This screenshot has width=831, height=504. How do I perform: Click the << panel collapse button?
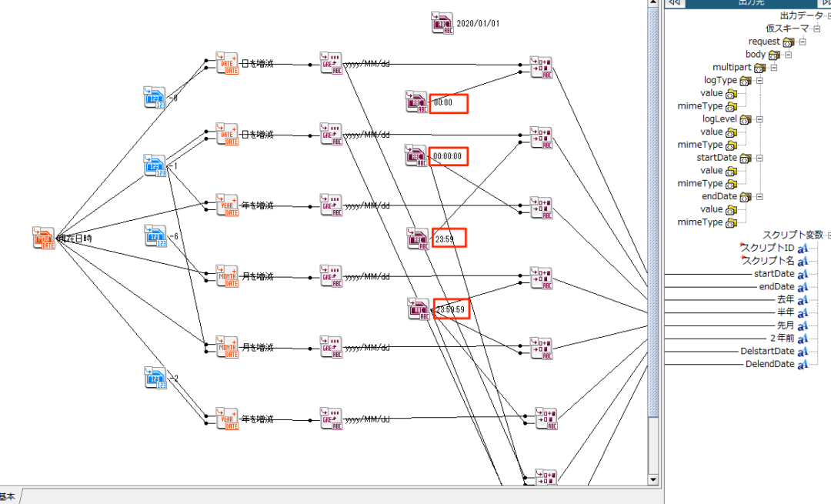(x=673, y=4)
